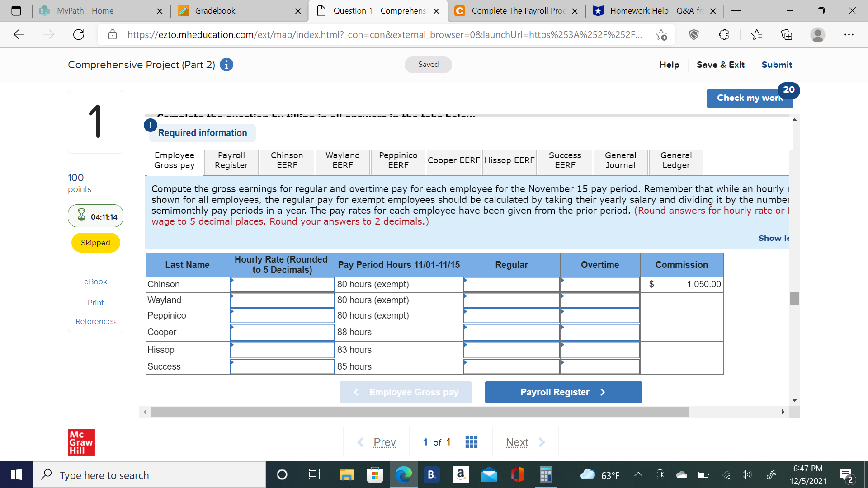Click the McGraw Hill logo
Image resolution: width=868 pixels, height=488 pixels.
pyautogui.click(x=81, y=442)
